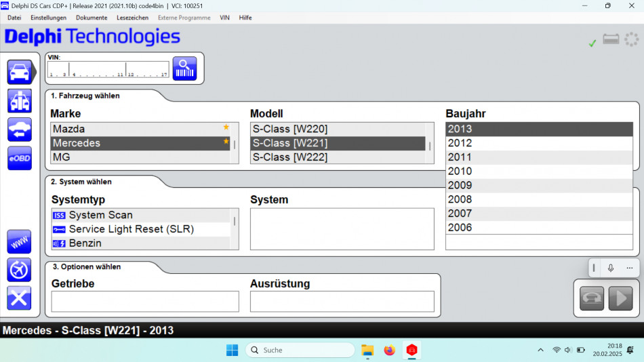Click the wrench icon beside Service Light Reset

click(59, 229)
